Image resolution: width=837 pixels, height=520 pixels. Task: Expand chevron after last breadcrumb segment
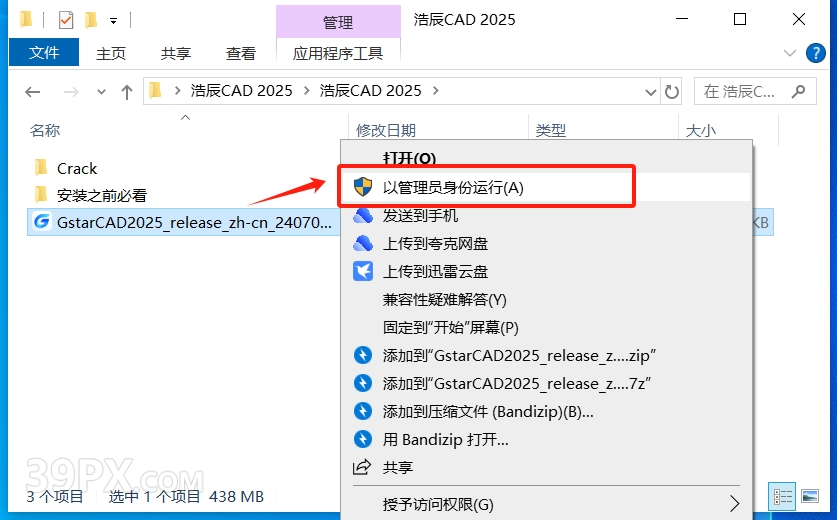coord(436,91)
